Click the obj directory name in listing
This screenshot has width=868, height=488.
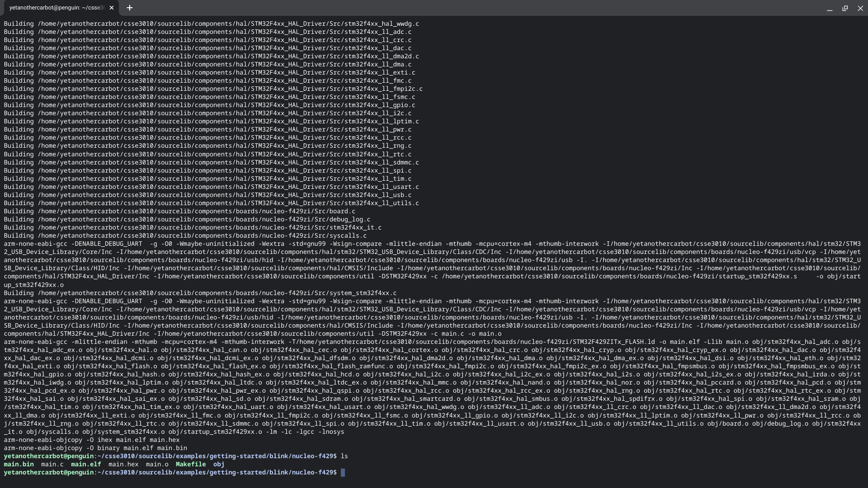(x=219, y=464)
